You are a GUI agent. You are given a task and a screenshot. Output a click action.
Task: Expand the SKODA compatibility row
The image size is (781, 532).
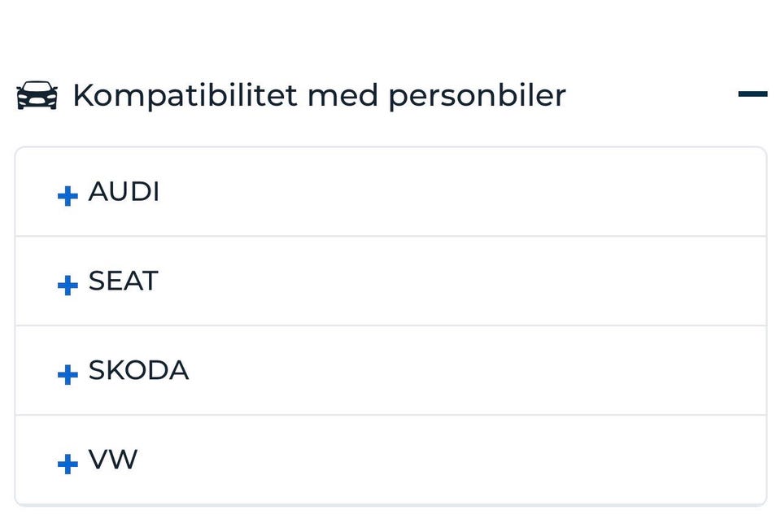[x=390, y=371]
